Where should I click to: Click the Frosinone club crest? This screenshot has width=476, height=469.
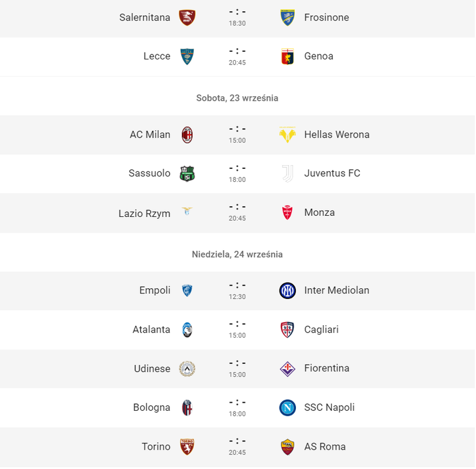(x=287, y=18)
